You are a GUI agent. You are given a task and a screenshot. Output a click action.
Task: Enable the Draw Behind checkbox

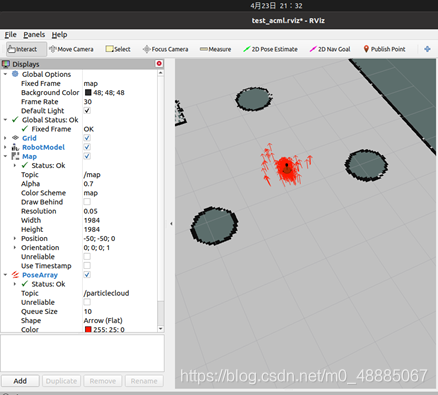[x=87, y=202]
